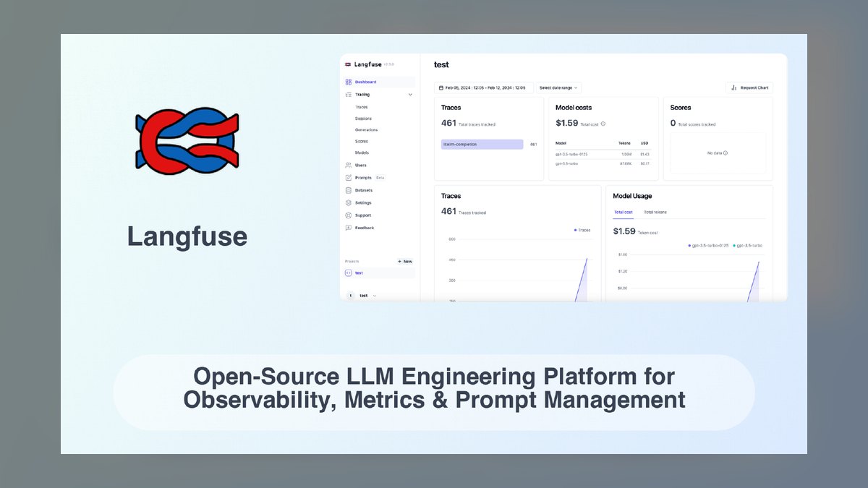Click the gpt-3.5-turbo-0125 row in Model costs

603,154
